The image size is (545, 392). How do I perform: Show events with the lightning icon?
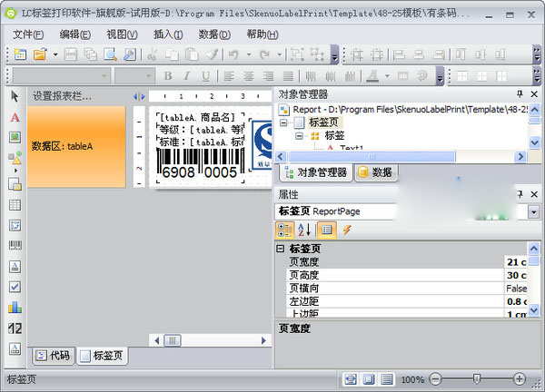coord(347,230)
